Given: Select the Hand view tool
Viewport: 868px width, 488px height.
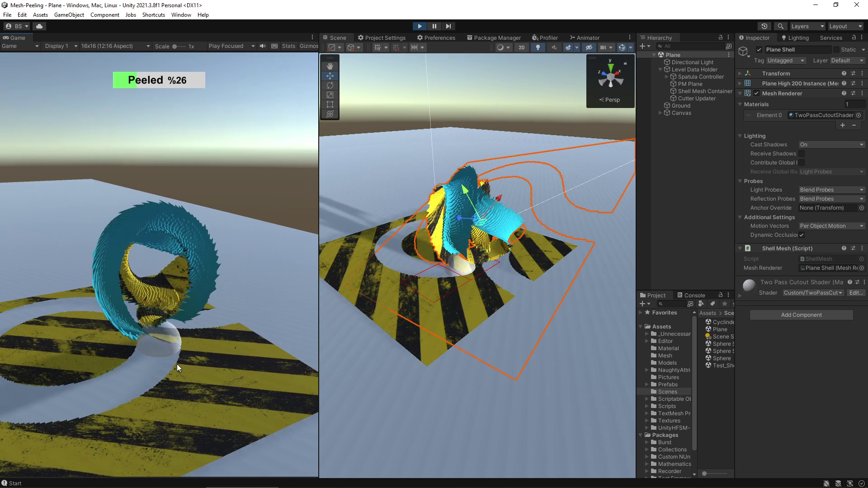Looking at the screenshot, I should (x=330, y=66).
